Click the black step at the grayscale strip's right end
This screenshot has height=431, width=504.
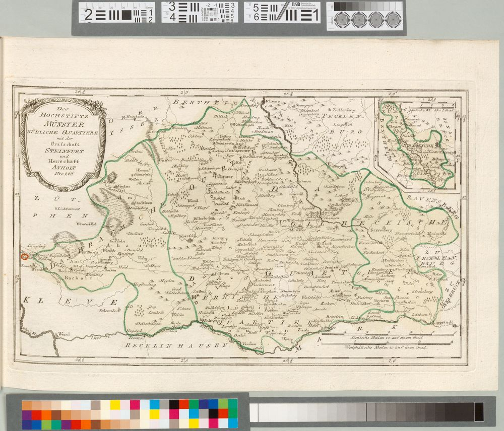coord(479,411)
